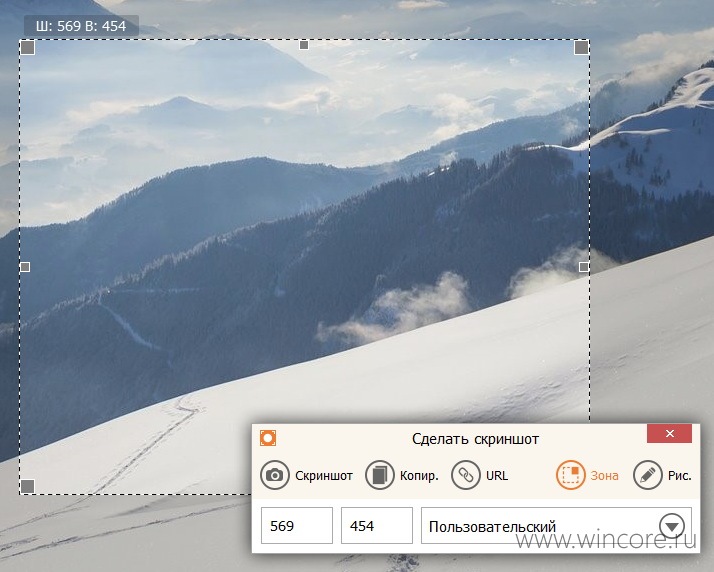The width and height of the screenshot is (714, 572).
Task: Toggle the Зона area selection icon
Action: tap(571, 475)
